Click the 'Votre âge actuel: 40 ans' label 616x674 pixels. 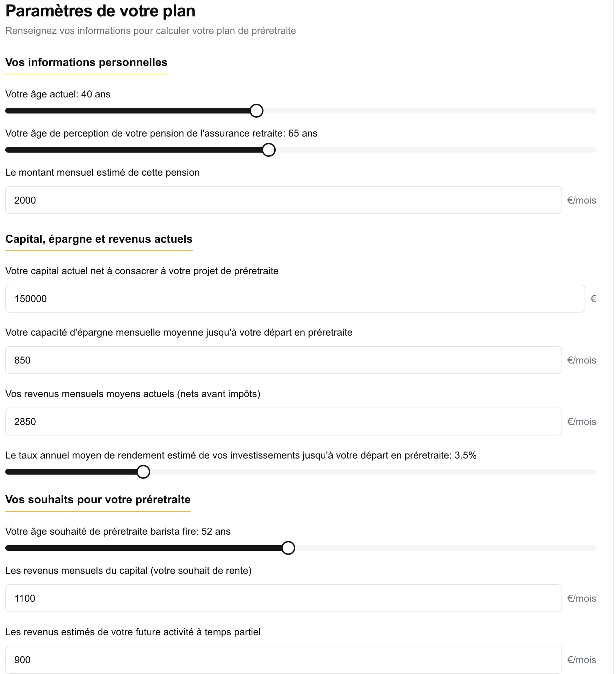(58, 94)
